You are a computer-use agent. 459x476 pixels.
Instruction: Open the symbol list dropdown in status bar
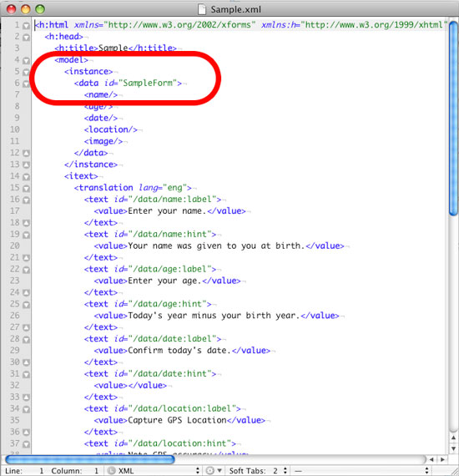pyautogui.click(x=361, y=470)
